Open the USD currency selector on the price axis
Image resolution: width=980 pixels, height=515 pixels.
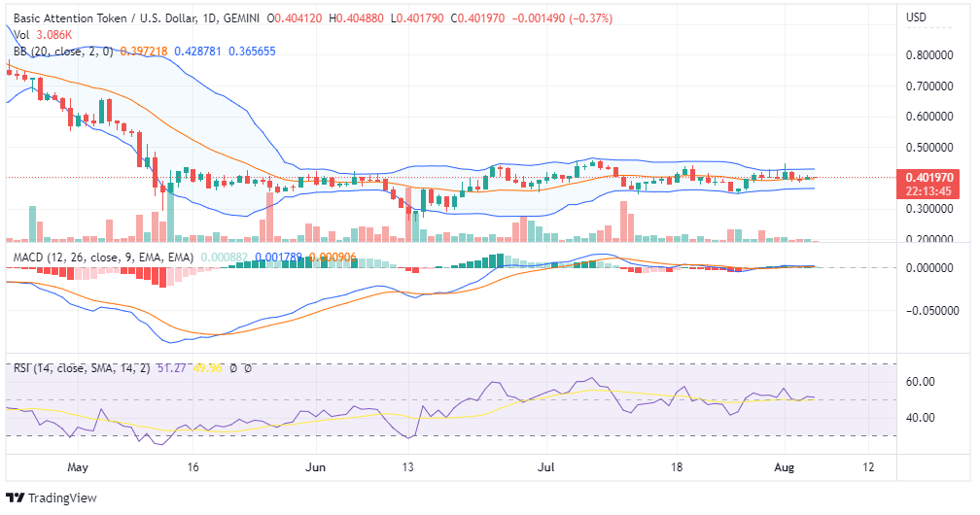tap(916, 17)
